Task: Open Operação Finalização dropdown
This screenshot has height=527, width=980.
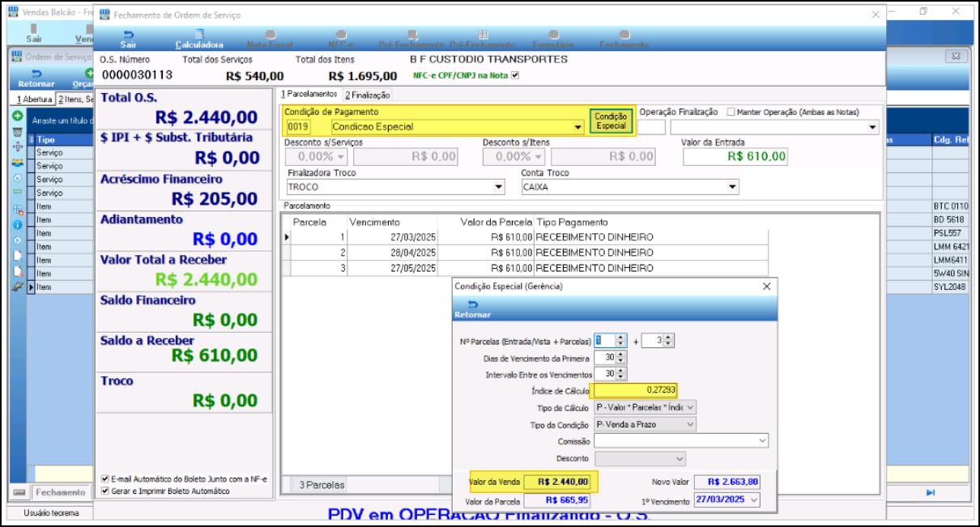Action: [x=872, y=127]
